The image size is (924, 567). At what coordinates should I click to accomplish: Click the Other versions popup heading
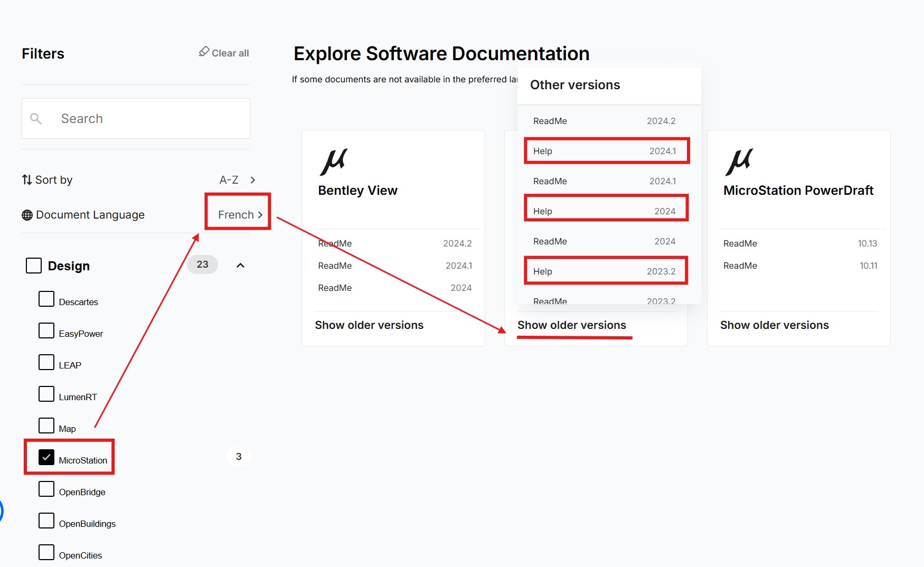tap(575, 85)
